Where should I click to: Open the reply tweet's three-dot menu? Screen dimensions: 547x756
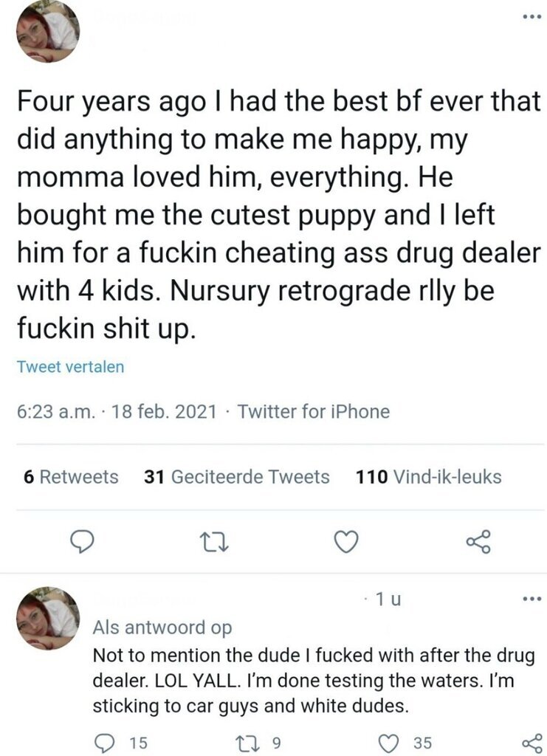tap(531, 599)
